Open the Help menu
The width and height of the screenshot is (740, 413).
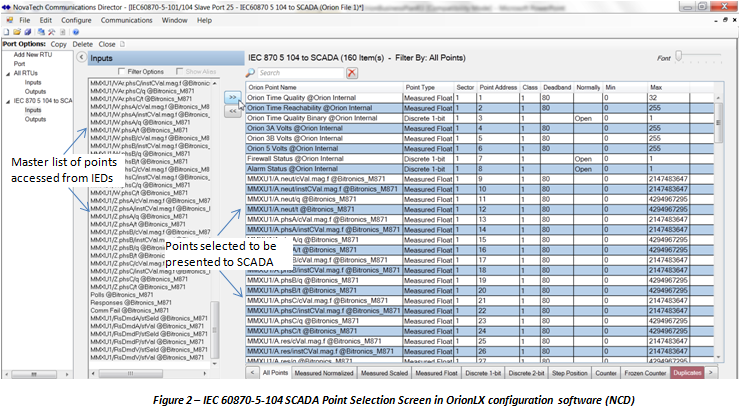click(x=204, y=20)
